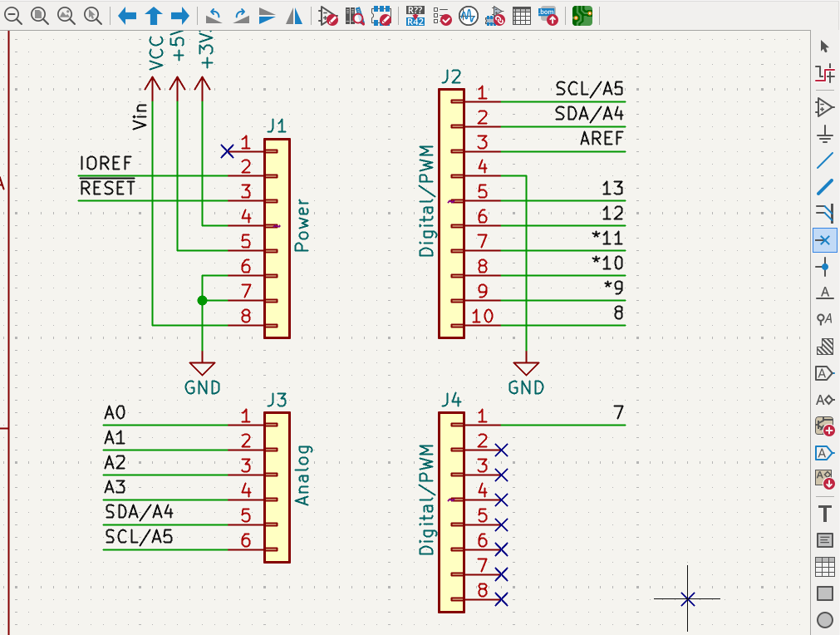The width and height of the screenshot is (840, 635).
Task: Navigate up one sheet with up arrow
Action: pos(153,15)
